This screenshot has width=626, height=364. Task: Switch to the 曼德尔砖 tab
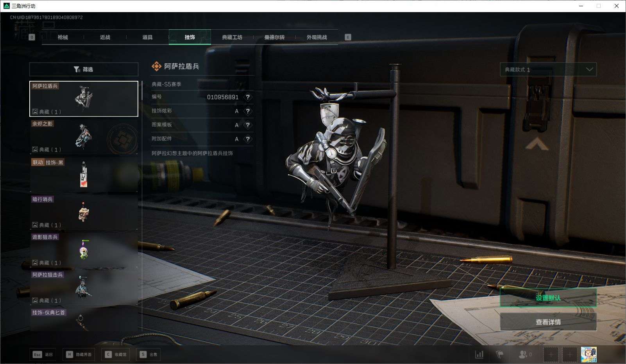[274, 37]
